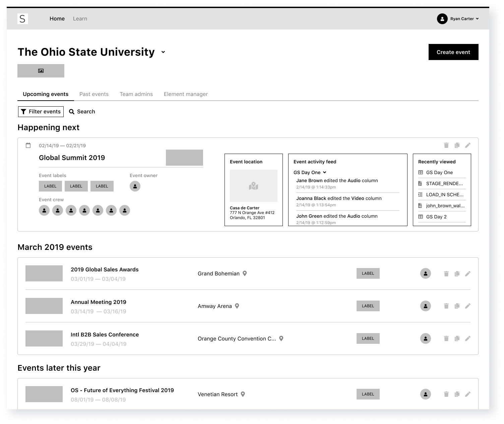
Task: Delete the Intl B2B Sales Conference event
Action: [446, 338]
